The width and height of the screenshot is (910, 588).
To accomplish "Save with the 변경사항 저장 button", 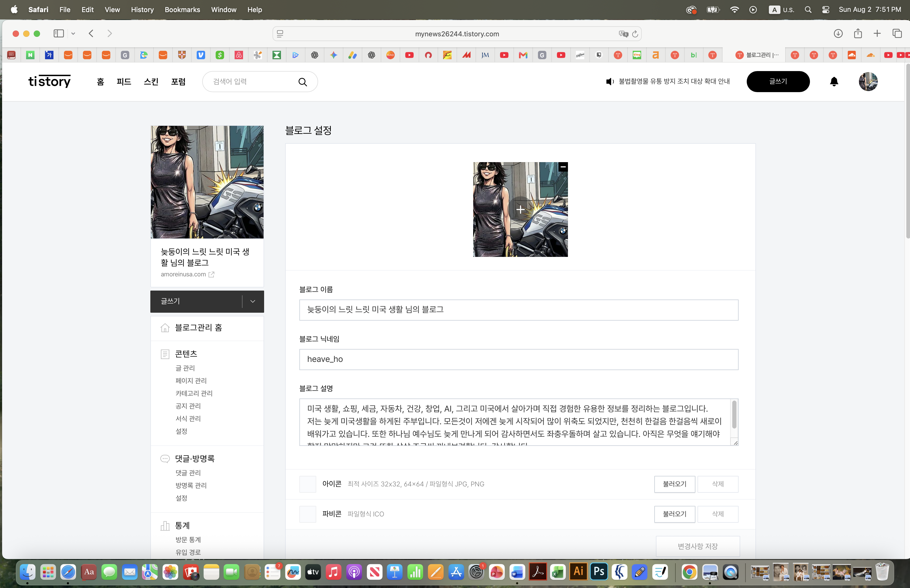I will click(698, 546).
